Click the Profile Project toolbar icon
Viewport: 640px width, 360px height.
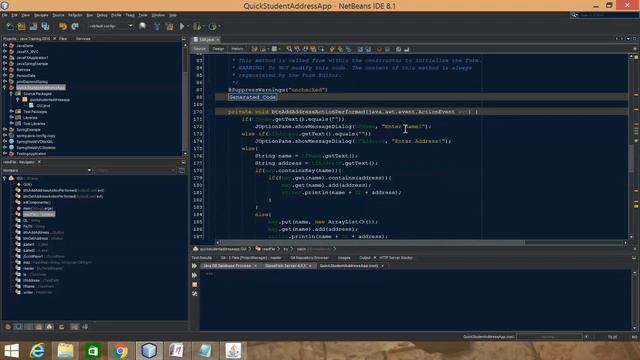[212, 27]
